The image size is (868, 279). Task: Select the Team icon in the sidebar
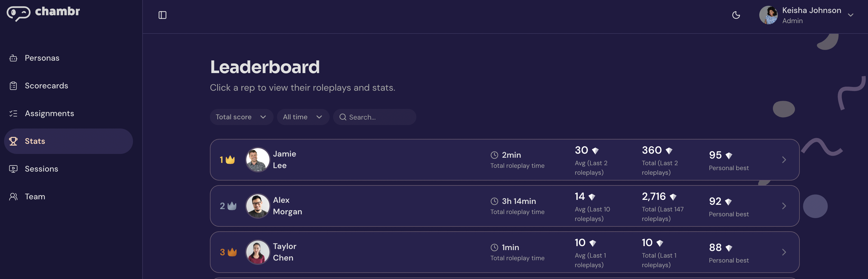pos(14,196)
